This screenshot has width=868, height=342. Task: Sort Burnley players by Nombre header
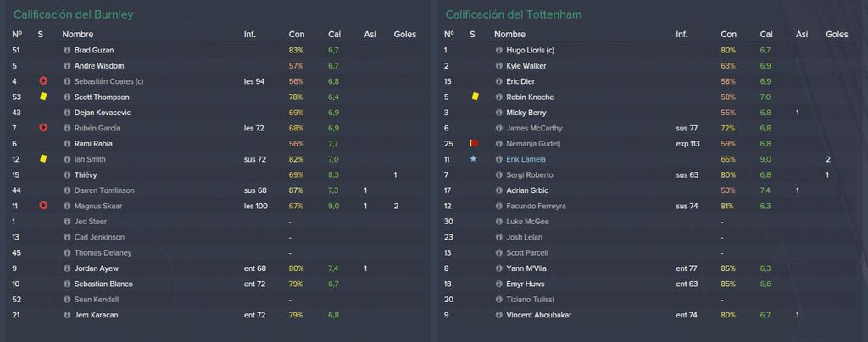pyautogui.click(x=77, y=34)
